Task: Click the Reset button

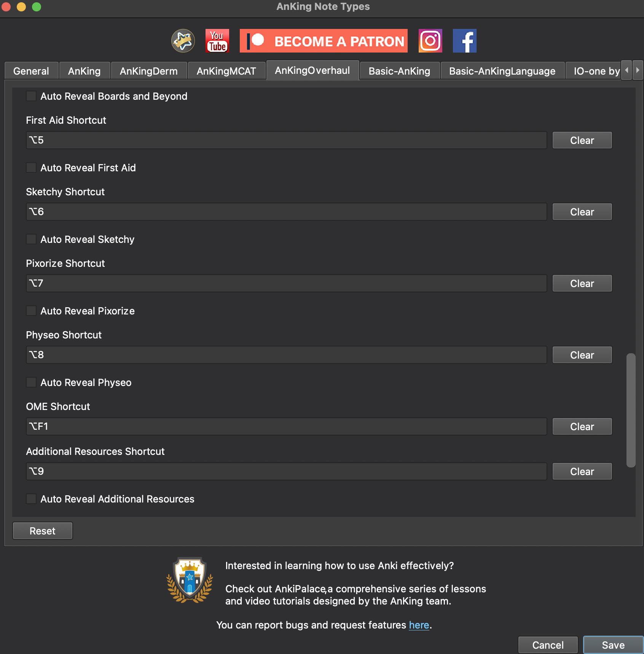Action: [43, 531]
